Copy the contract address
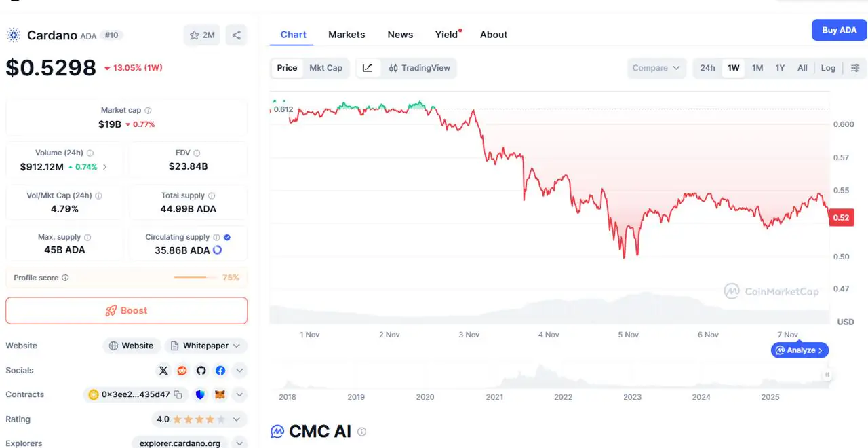Image resolution: width=868 pixels, height=448 pixels. point(178,394)
